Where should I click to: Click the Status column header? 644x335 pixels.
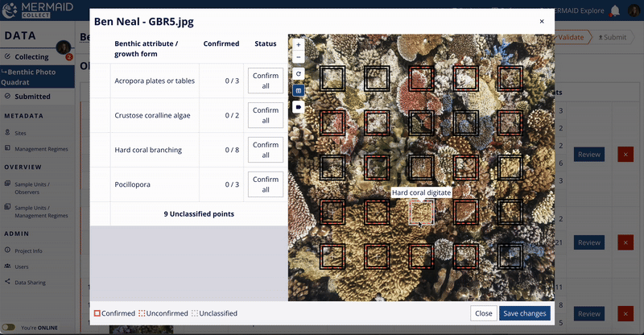[x=266, y=43]
